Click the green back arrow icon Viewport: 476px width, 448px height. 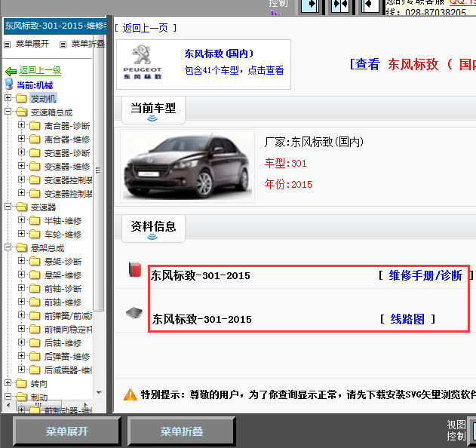coord(11,71)
